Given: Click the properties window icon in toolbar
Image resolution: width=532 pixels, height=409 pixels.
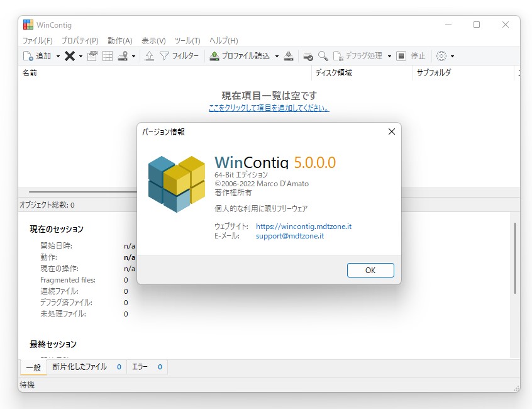Looking at the screenshot, I should pos(92,56).
